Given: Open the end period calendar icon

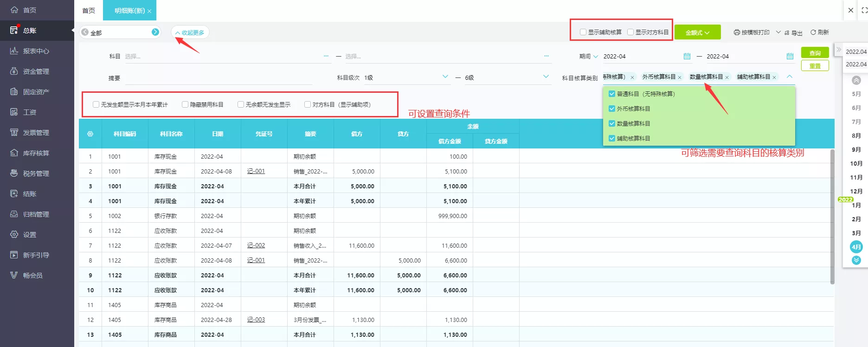Looking at the screenshot, I should click(x=790, y=56).
